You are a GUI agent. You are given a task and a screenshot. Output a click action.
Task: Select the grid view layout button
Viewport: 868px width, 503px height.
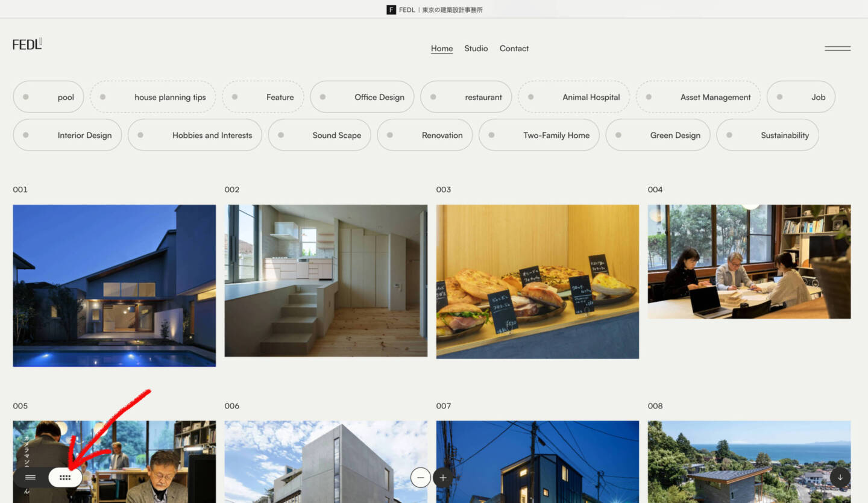[x=65, y=478]
